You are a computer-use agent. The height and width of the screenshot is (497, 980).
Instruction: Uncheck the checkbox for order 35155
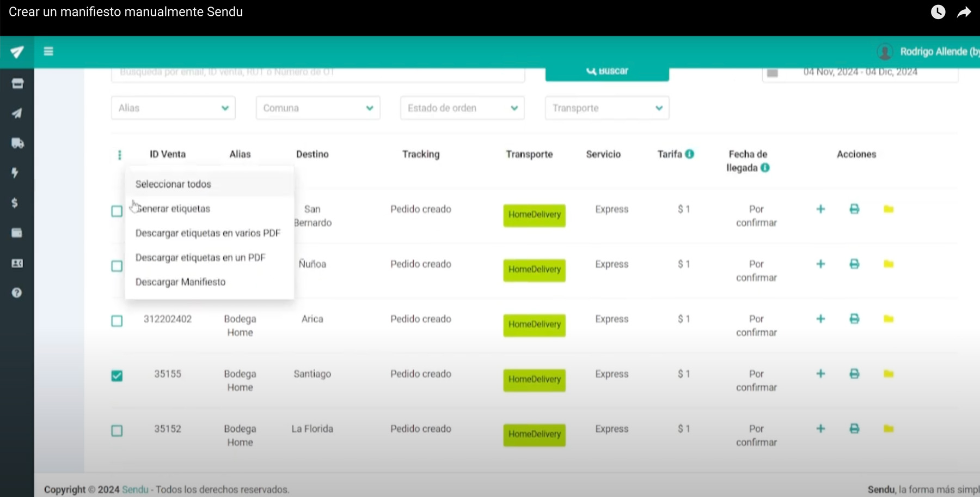point(117,375)
